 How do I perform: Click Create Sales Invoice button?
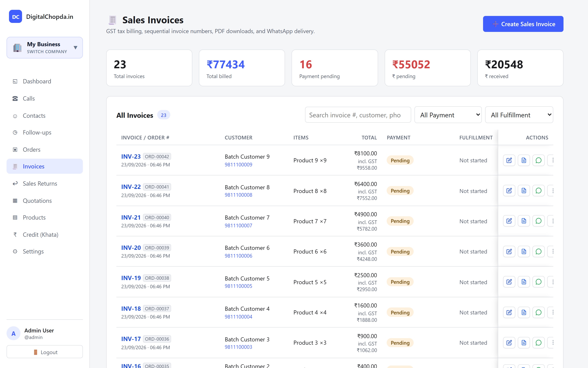pyautogui.click(x=523, y=24)
